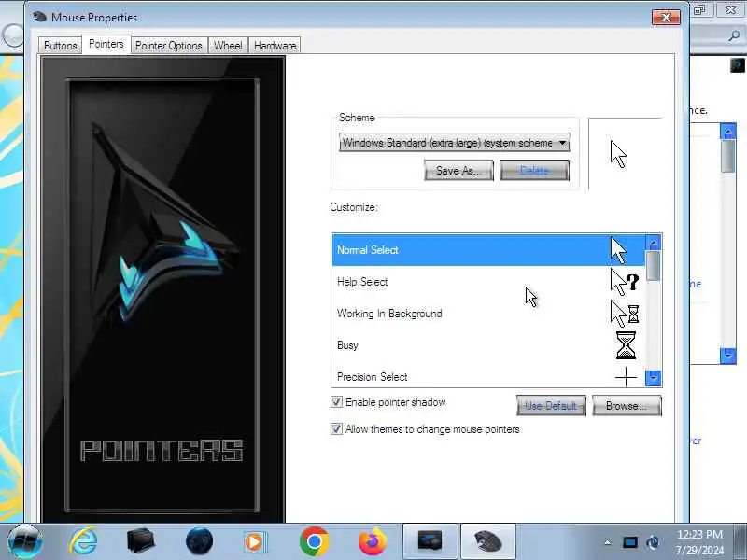The height and width of the screenshot is (560, 747).
Task: Launch Internet Explorer from the taskbar
Action: (x=83, y=541)
